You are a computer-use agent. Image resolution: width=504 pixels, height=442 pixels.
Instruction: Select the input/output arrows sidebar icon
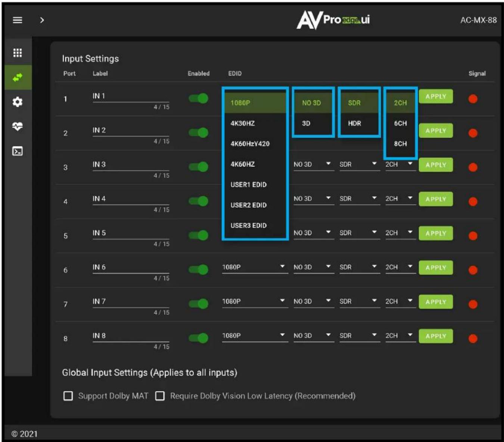tap(18, 78)
